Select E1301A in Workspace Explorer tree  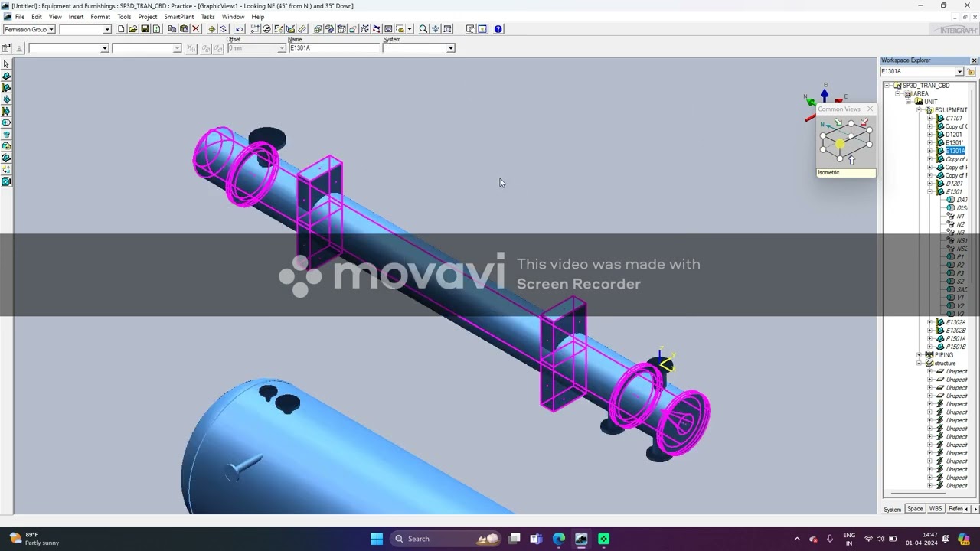(x=955, y=151)
